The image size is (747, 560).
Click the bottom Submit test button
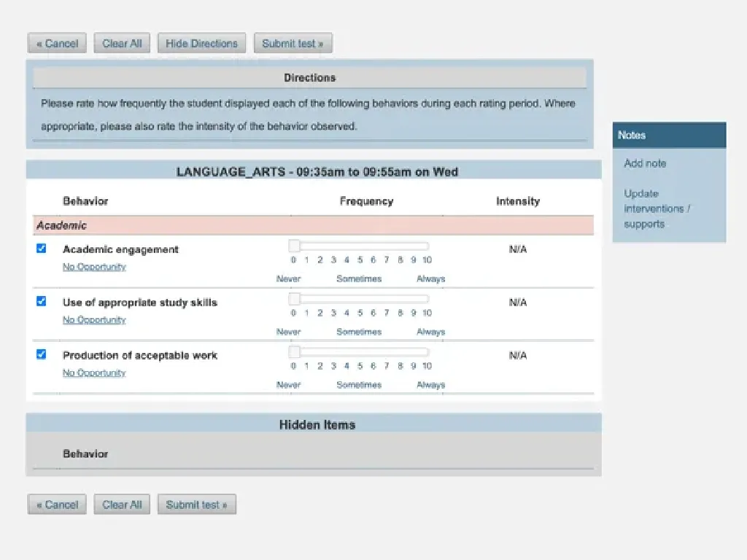[x=196, y=505]
